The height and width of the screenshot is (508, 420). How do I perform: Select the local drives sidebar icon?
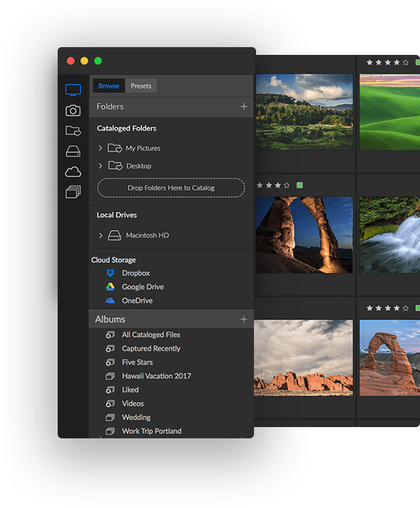pyautogui.click(x=73, y=151)
